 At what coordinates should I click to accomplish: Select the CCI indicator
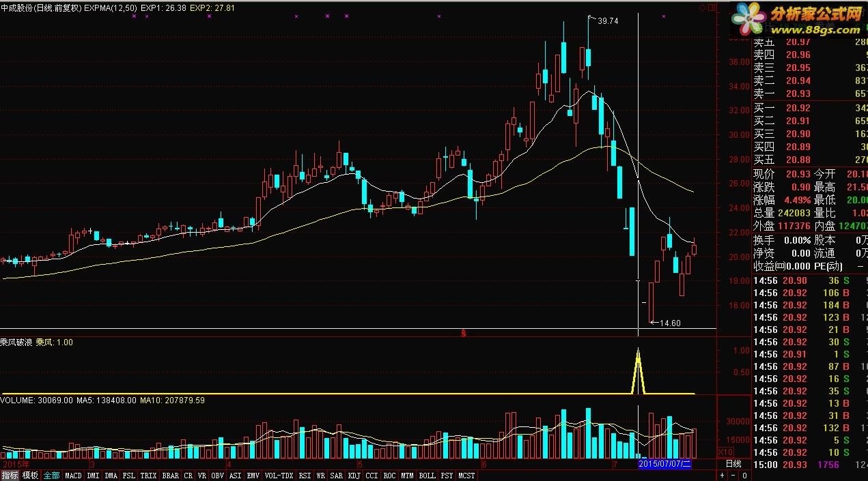click(x=372, y=476)
